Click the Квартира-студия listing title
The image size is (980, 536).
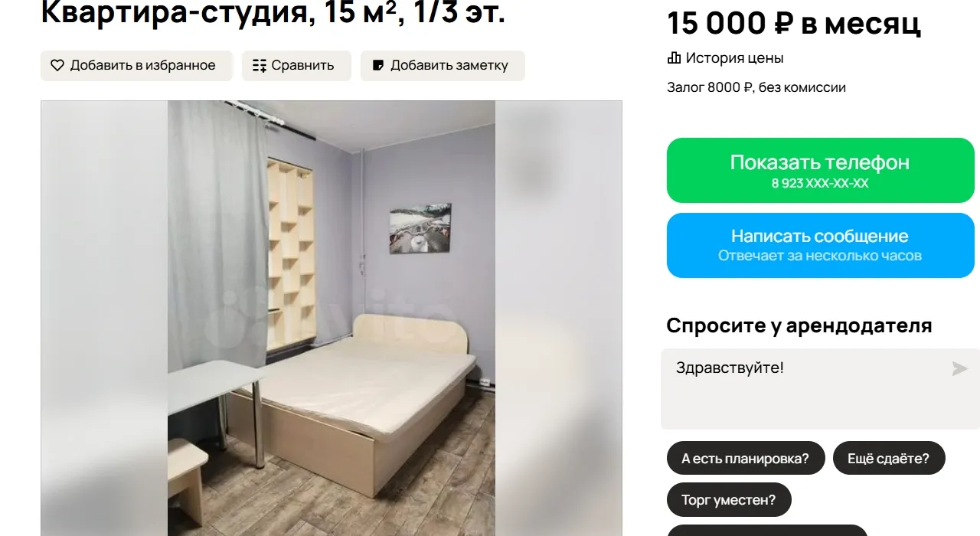point(273,12)
